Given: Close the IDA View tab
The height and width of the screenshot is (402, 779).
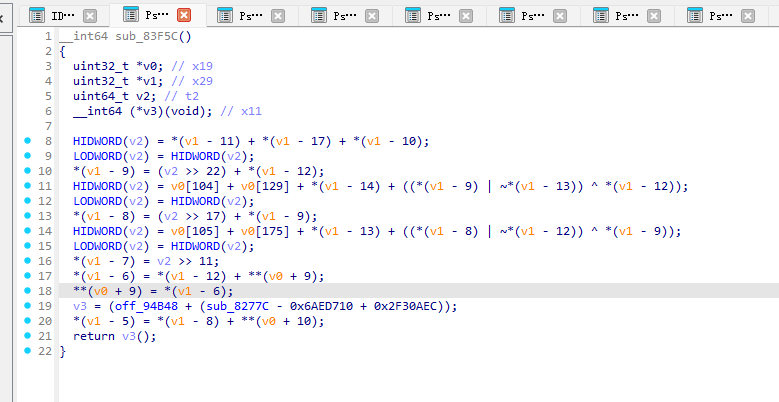Looking at the screenshot, I should click(90, 16).
